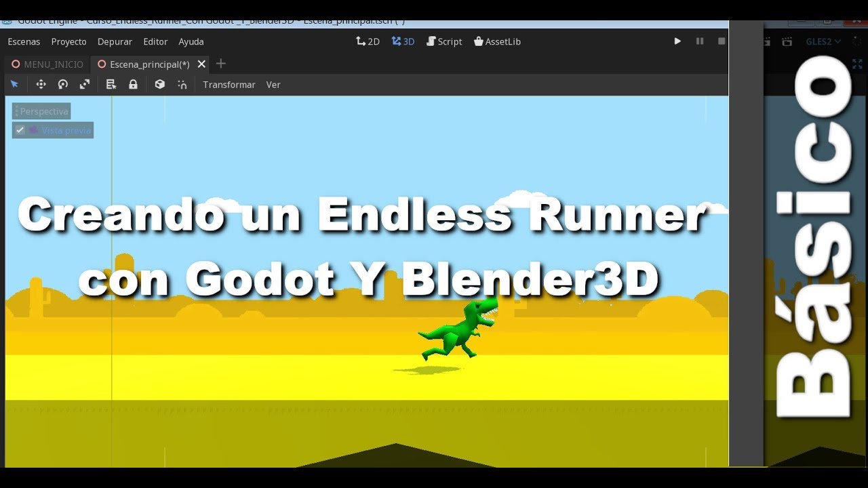868x488 pixels.
Task: Switch to the 2D workspace
Action: 368,41
